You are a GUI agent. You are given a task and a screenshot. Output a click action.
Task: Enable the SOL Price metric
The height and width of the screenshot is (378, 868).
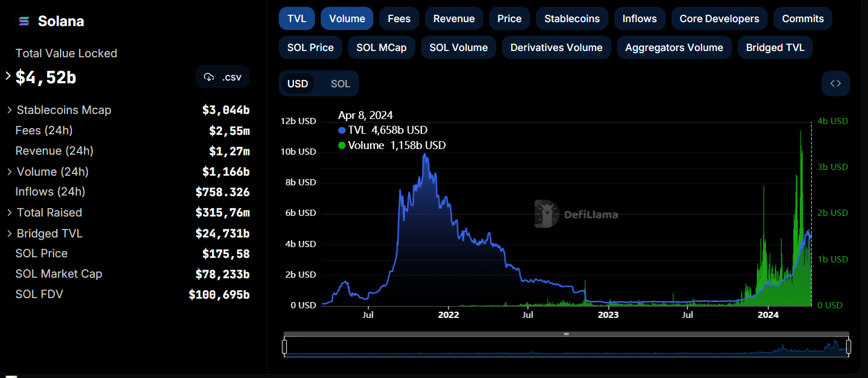click(x=310, y=48)
